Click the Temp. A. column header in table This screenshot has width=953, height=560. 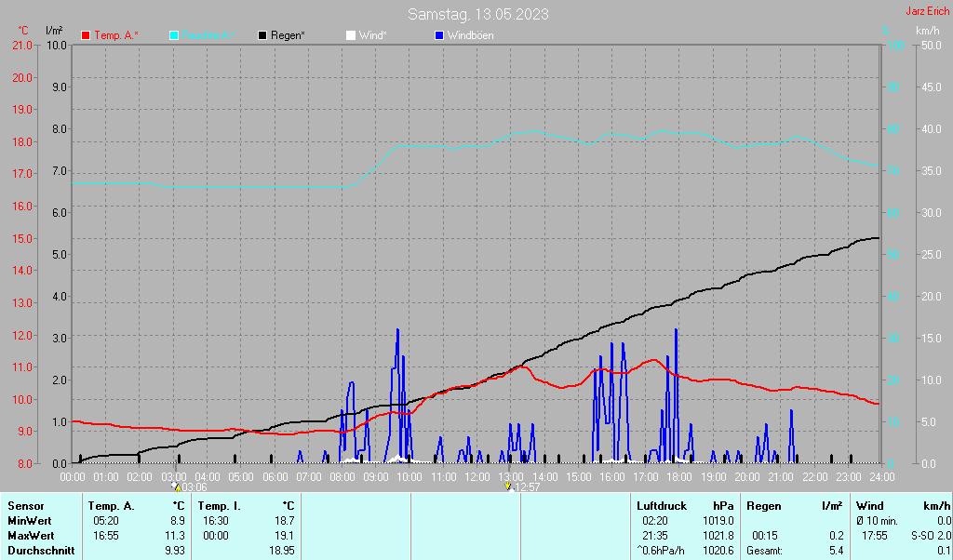pyautogui.click(x=112, y=506)
